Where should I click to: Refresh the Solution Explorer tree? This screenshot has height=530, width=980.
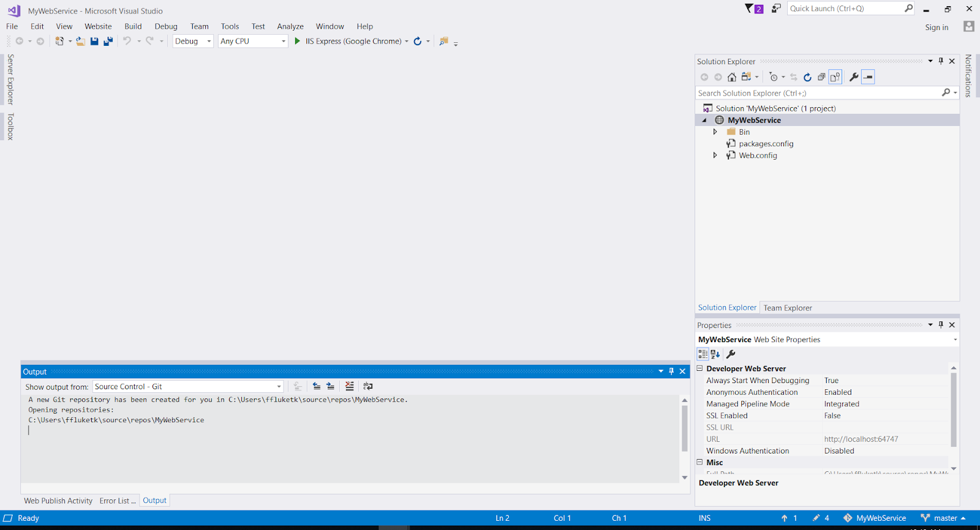(807, 77)
